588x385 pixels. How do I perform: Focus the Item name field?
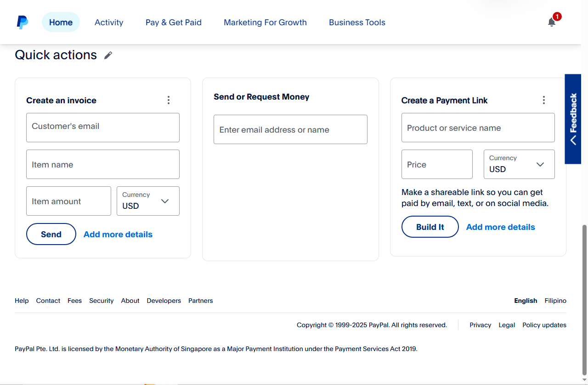tap(103, 164)
